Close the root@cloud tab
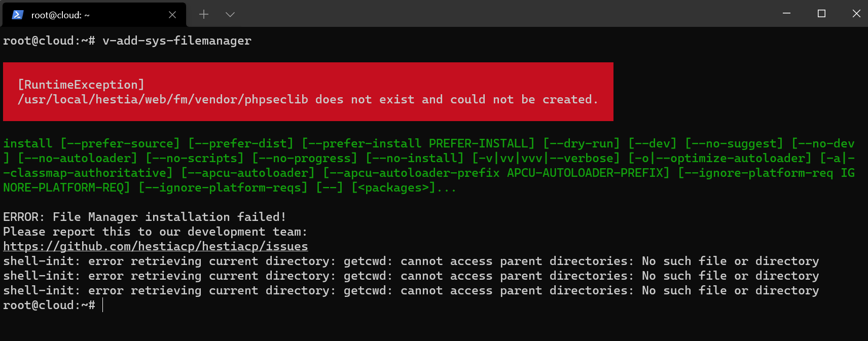868x341 pixels. 172,15
